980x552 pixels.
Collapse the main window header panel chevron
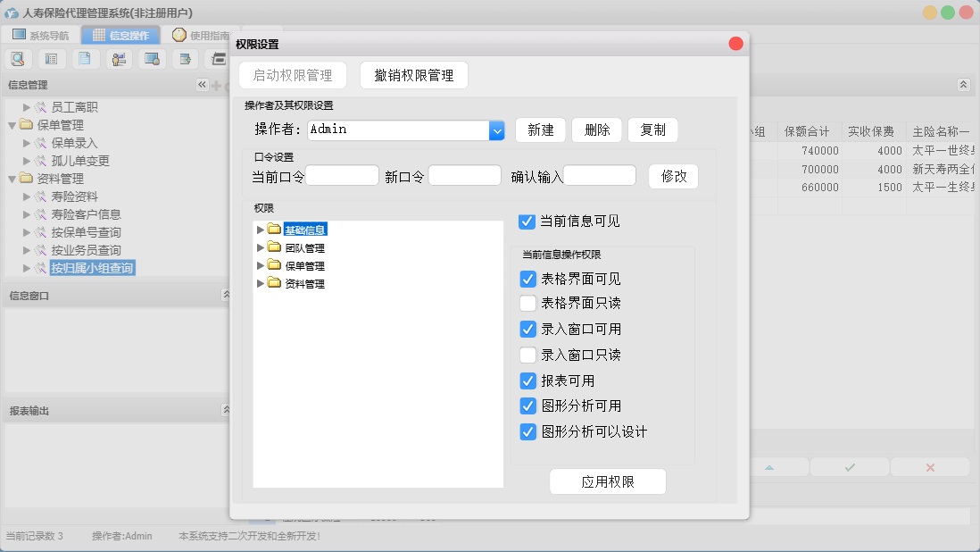(964, 84)
